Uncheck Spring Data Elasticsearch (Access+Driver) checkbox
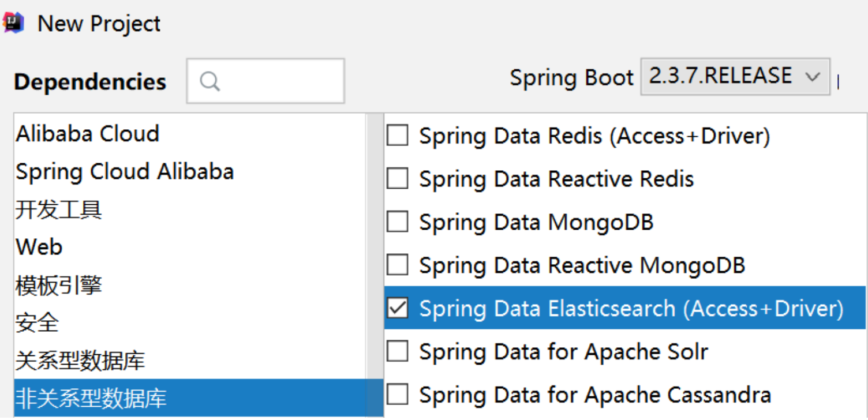The image size is (868, 420). click(x=397, y=309)
